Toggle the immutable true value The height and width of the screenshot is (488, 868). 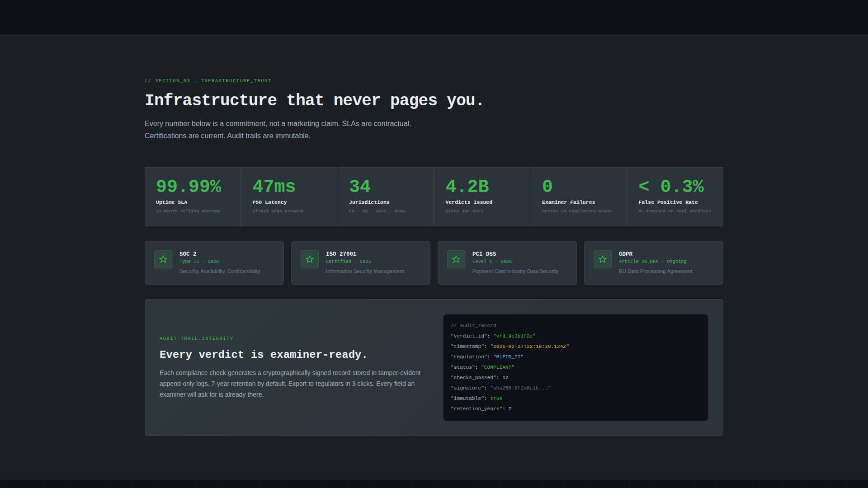point(496,398)
